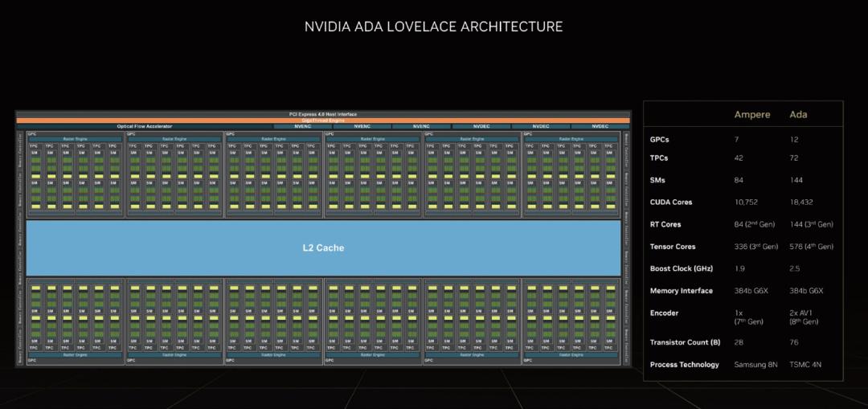Click the TSMC 4N process value

pyautogui.click(x=807, y=365)
